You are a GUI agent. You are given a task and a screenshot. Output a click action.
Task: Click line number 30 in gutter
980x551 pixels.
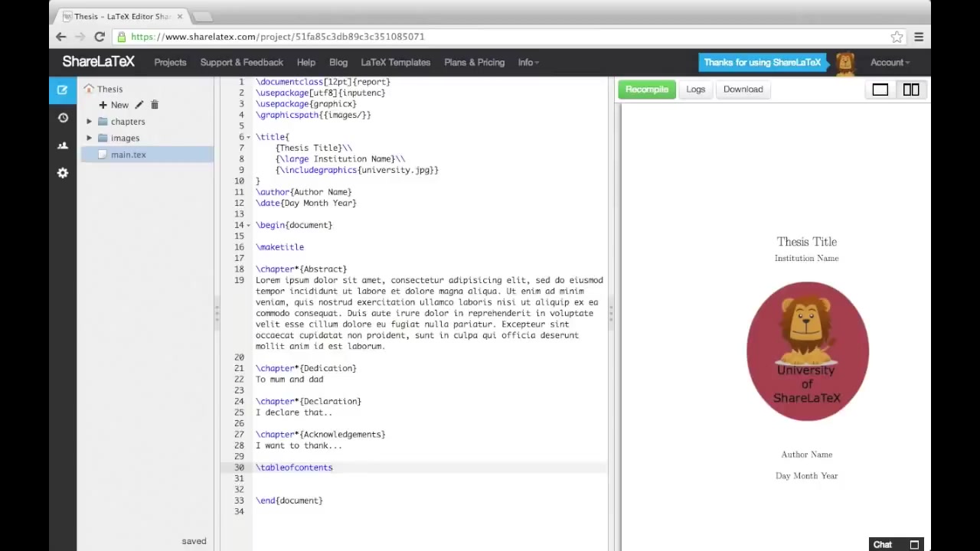(x=239, y=468)
